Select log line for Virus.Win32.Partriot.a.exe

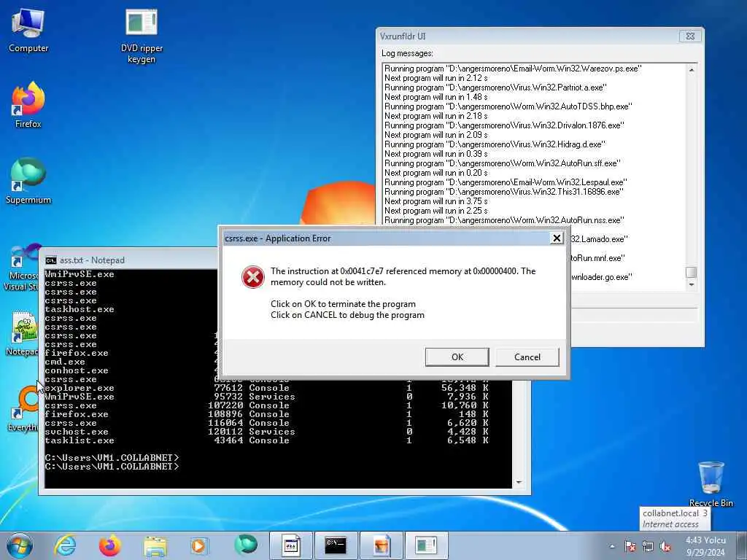pyautogui.click(x=495, y=87)
